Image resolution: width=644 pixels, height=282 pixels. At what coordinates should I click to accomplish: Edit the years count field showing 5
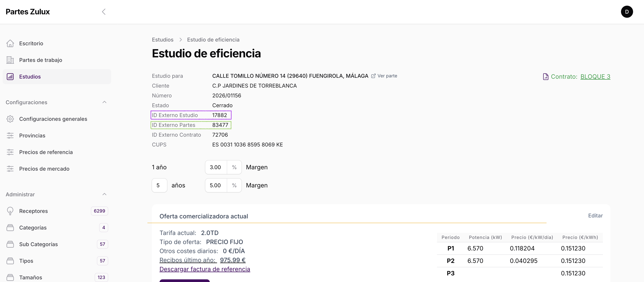[x=159, y=185]
